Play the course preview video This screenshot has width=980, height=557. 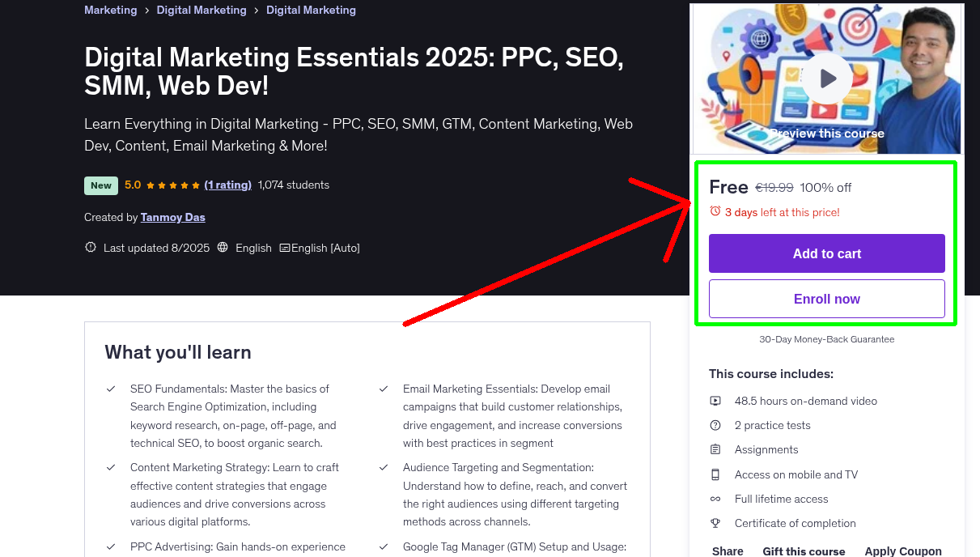827,79
